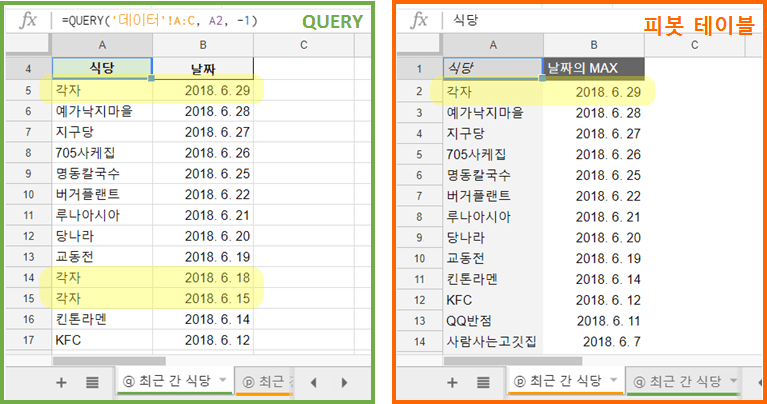Select column C header in the QUERY panel
767x404 pixels.
coord(303,44)
